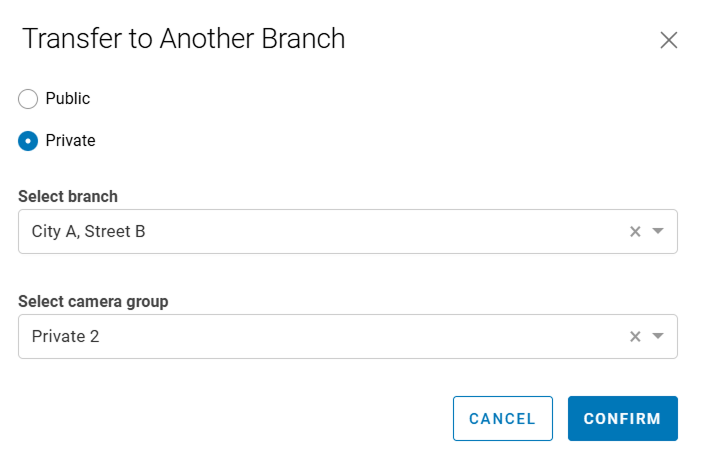This screenshot has height=462, width=707.
Task: Click the "Select branch" field label
Action: point(68,196)
